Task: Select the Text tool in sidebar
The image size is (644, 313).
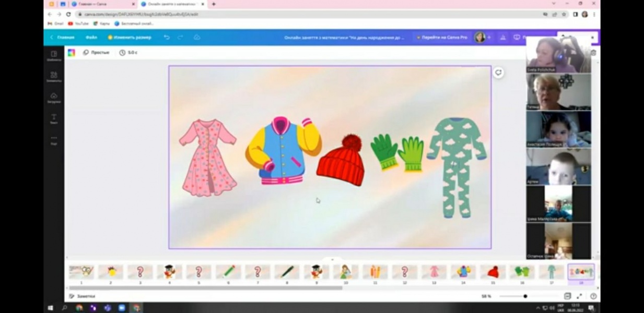Action: click(x=53, y=119)
